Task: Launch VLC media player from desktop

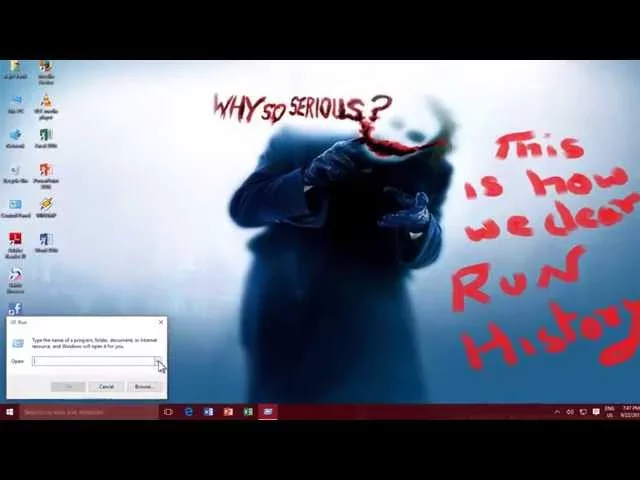Action: pyautogui.click(x=46, y=107)
